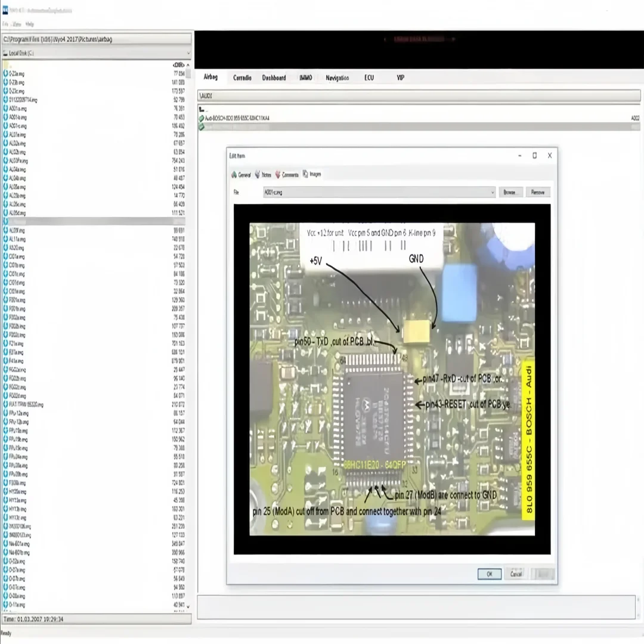Switch to the Comments tab with heart icon
Image resolution: width=644 pixels, height=644 pixels.
pyautogui.click(x=287, y=175)
